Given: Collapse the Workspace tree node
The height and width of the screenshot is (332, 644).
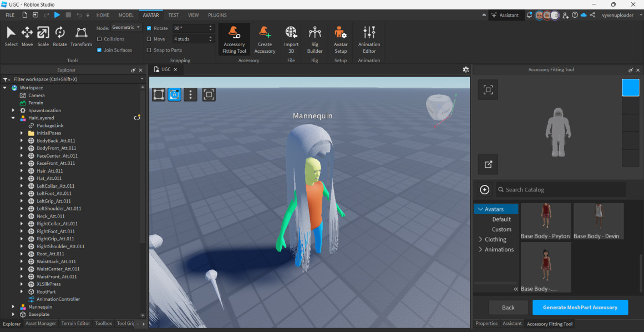Looking at the screenshot, I should pyautogui.click(x=5, y=88).
